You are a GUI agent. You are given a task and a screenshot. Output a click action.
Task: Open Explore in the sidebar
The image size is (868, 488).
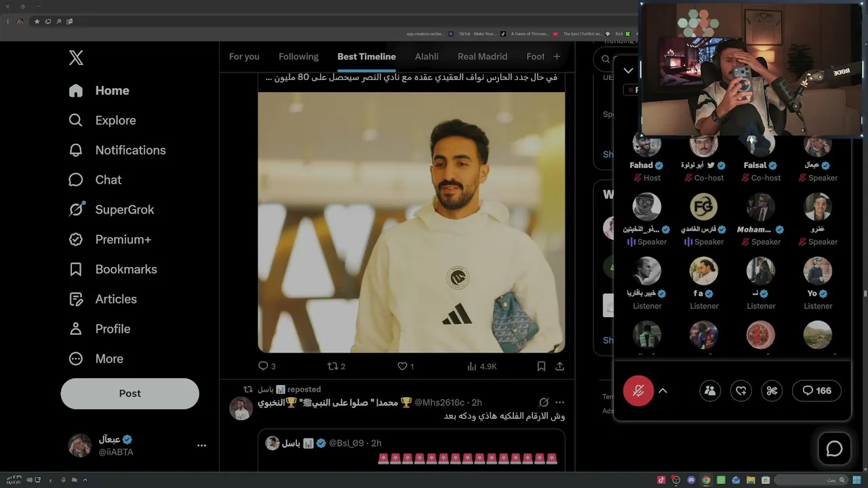tap(102, 120)
